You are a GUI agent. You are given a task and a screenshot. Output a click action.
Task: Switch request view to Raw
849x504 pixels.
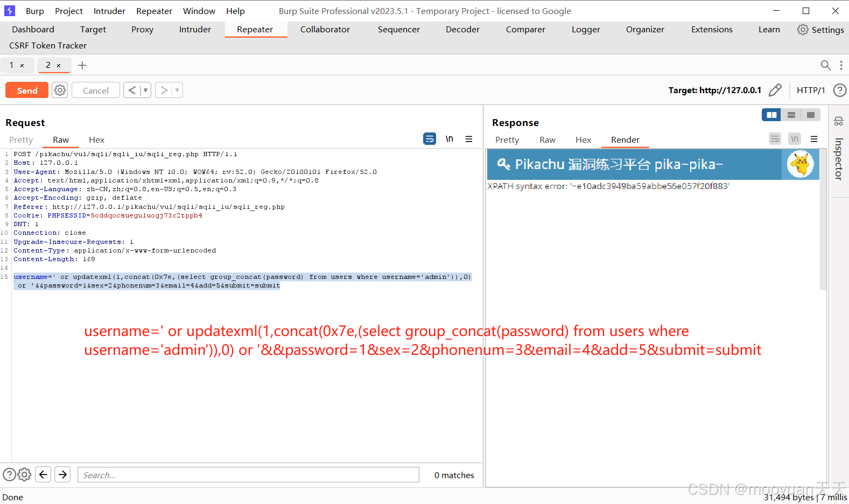61,140
